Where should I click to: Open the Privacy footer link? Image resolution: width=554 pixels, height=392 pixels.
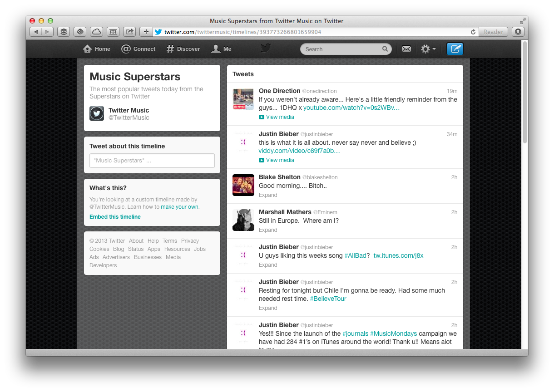[x=190, y=241]
